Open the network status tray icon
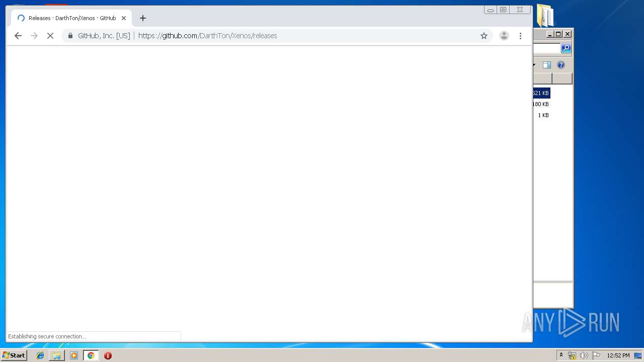The width and height of the screenshot is (644, 362). point(572,355)
